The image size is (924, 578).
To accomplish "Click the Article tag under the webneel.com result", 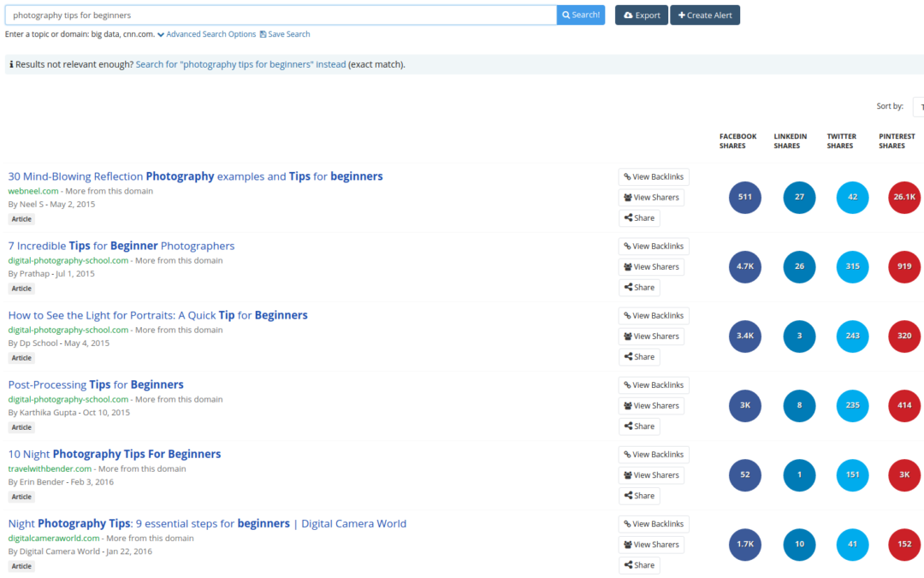I will 21,219.
